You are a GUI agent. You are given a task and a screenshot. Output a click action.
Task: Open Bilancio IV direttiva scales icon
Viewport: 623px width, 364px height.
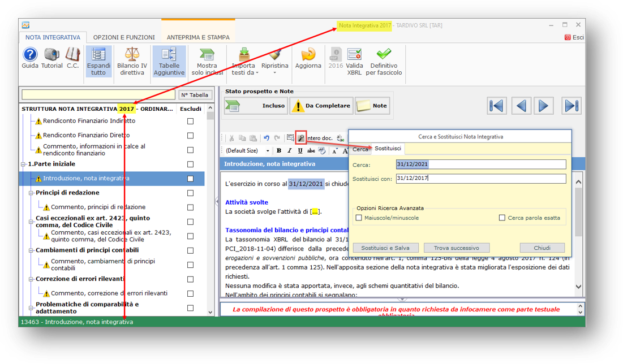(x=132, y=54)
